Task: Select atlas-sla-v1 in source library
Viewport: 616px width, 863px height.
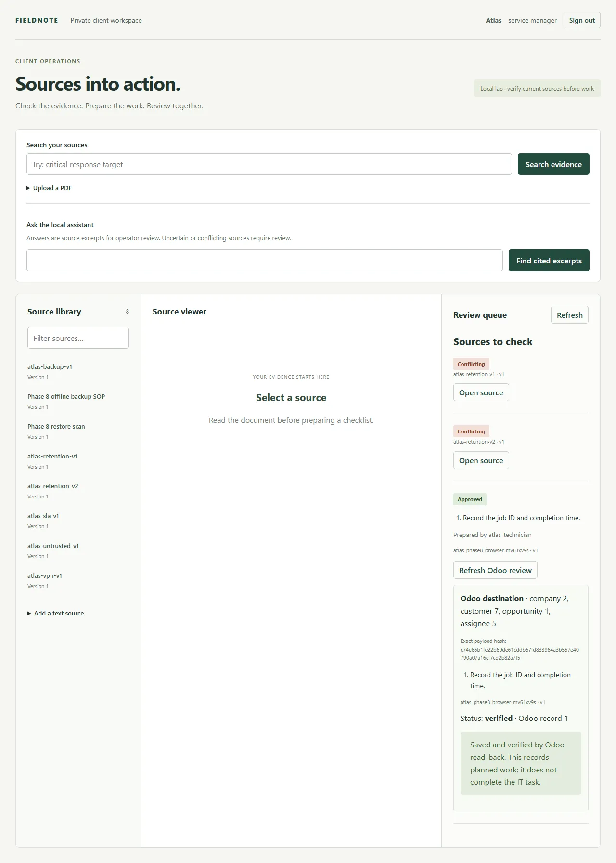Action: [x=78, y=521]
